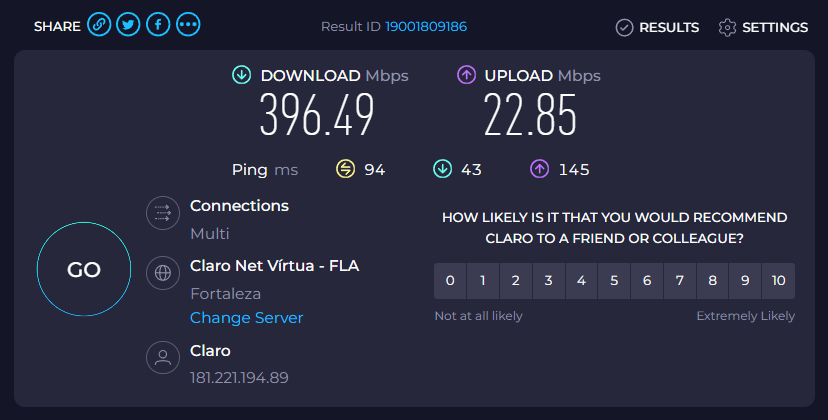The height and width of the screenshot is (420, 828).
Task: Choose rating 8 for Claro
Action: pyautogui.click(x=712, y=281)
